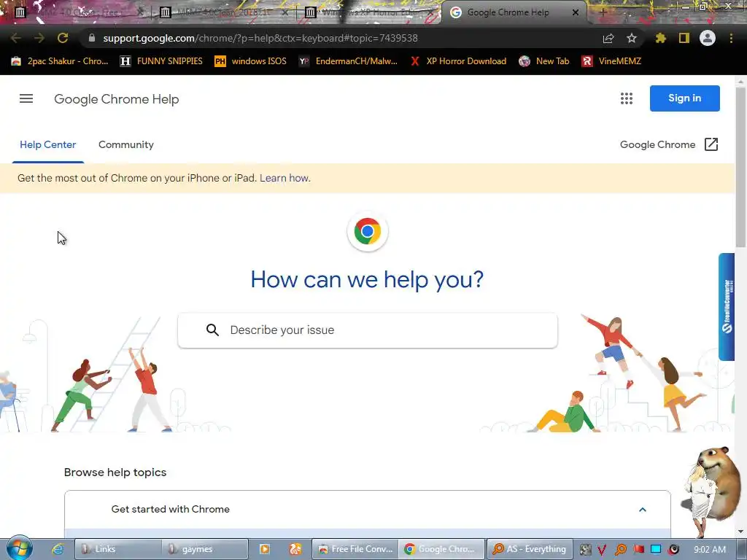This screenshot has height=560, width=747.
Task: Click the Google Chrome Help title
Action: pos(117,99)
